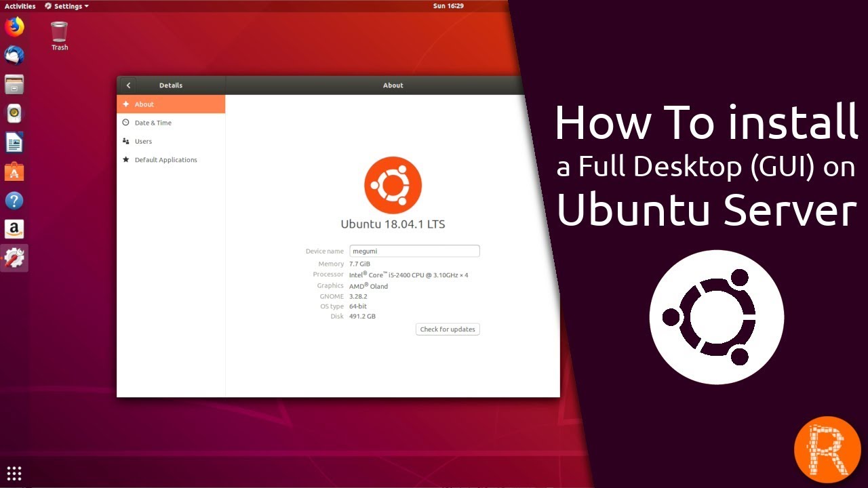Click the GNOME version 3.28.2
The width and height of the screenshot is (868, 488).
tap(358, 296)
